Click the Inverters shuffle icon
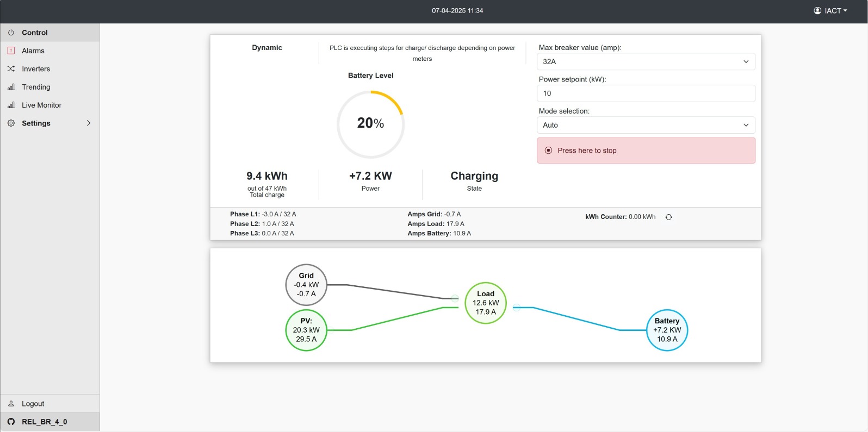 coord(11,69)
